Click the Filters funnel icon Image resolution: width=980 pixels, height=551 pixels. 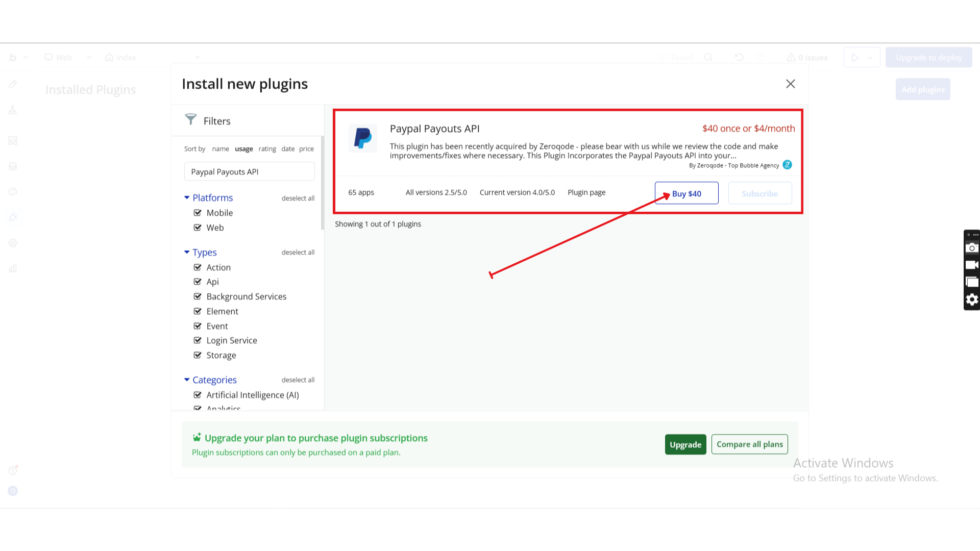[190, 119]
